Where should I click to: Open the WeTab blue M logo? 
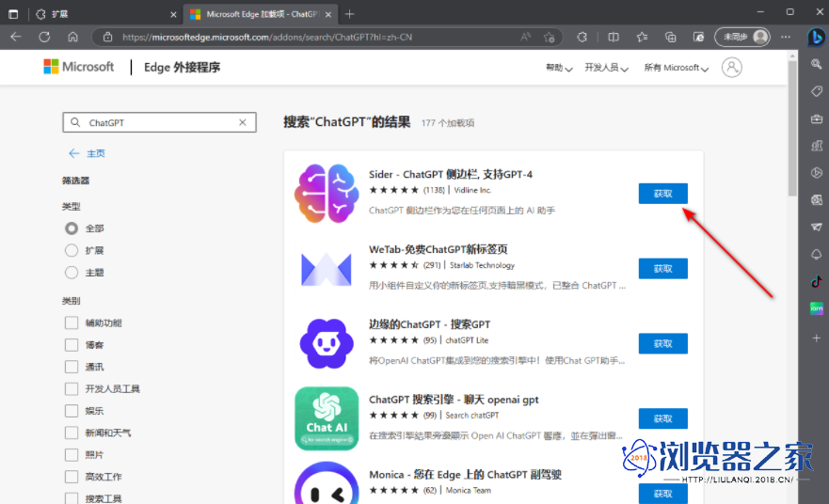pyautogui.click(x=327, y=269)
